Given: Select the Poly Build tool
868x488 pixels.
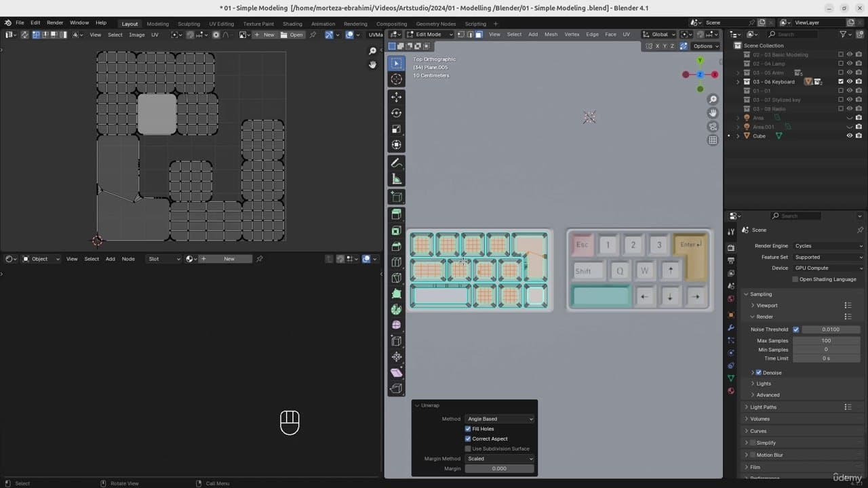Looking at the screenshot, I should click(397, 293).
